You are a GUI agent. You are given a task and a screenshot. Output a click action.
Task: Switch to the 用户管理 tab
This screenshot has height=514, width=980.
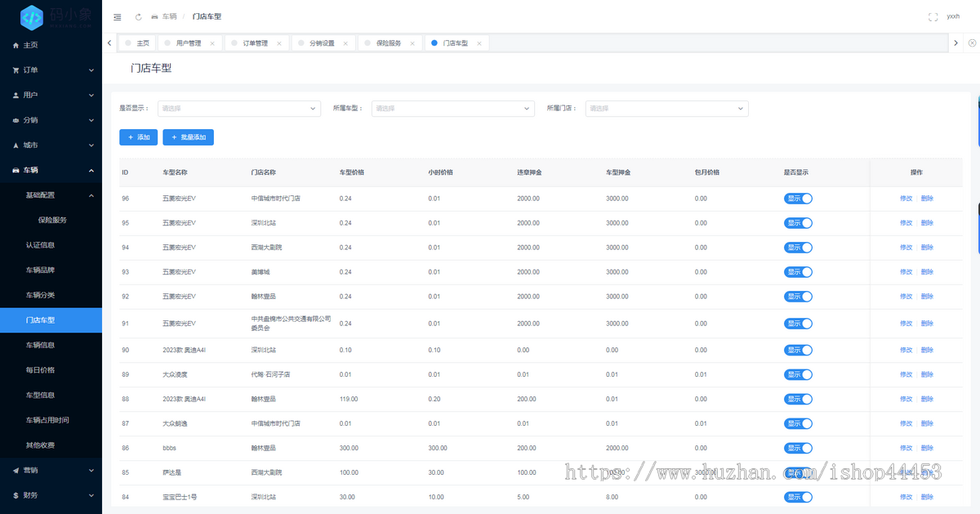(x=188, y=43)
